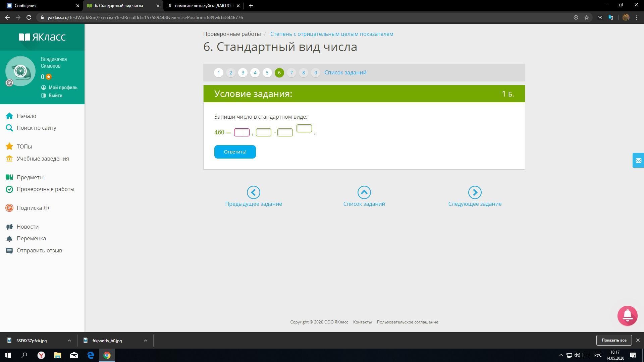Click the previous task arrow icon
This screenshot has width=644, height=362.
coord(253,192)
